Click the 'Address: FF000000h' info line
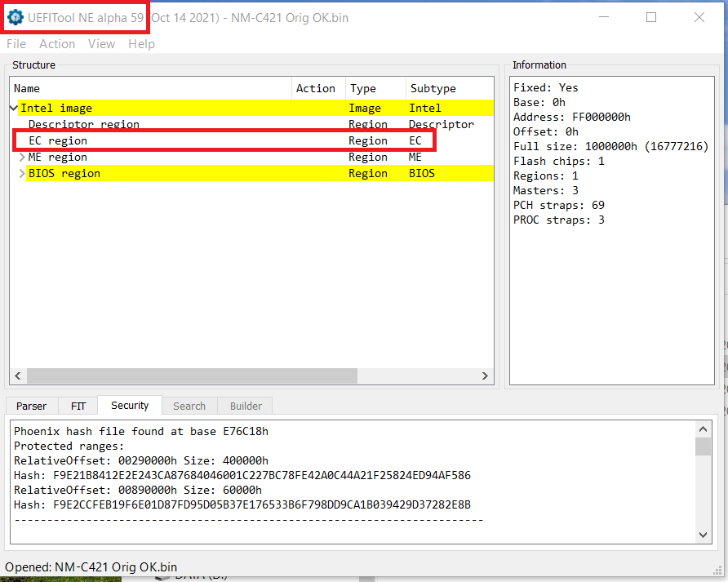This screenshot has height=582, width=728. (x=572, y=117)
